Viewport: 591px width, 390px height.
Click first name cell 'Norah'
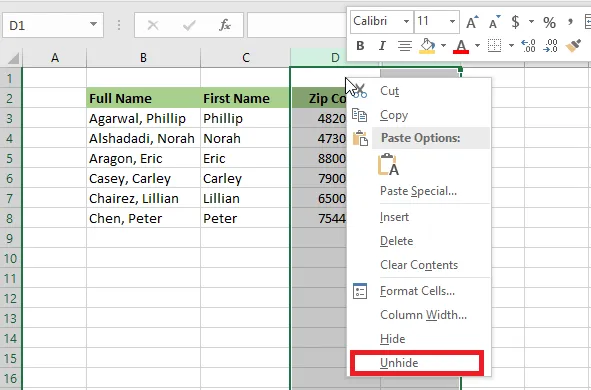[245, 138]
